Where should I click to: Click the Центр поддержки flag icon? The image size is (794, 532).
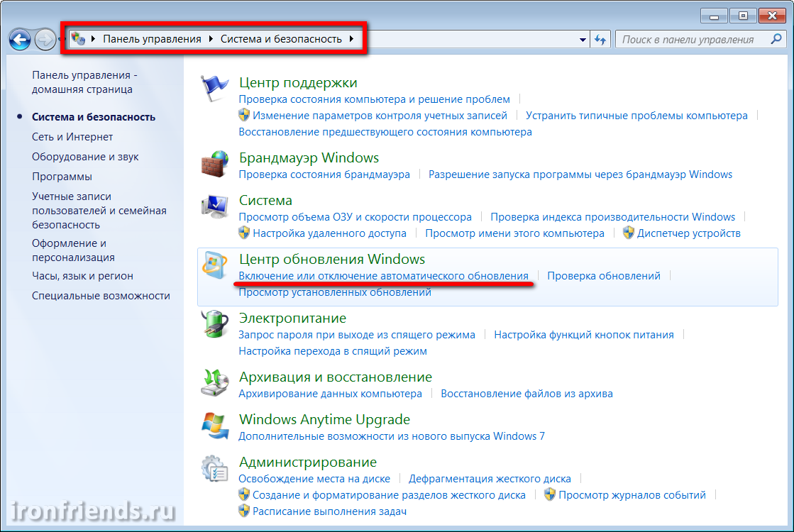214,89
